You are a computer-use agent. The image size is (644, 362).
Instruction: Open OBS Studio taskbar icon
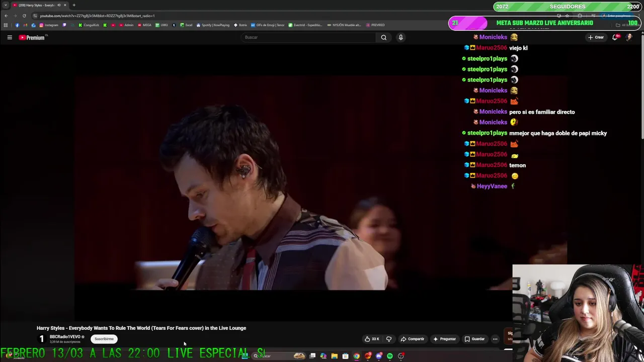pyautogui.click(x=401, y=356)
